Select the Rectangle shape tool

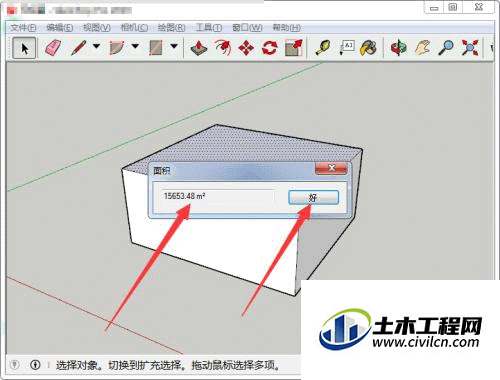tap(156, 48)
